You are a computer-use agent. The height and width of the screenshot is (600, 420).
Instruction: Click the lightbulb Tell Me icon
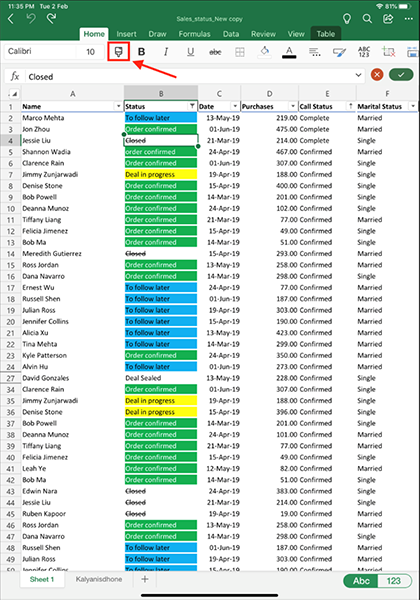tap(347, 19)
